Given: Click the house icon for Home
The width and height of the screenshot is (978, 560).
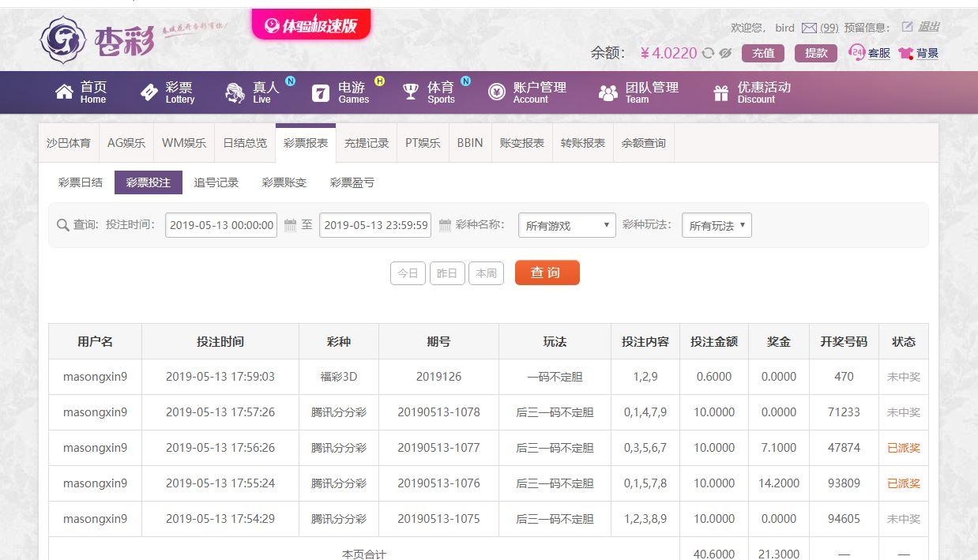Looking at the screenshot, I should (64, 92).
